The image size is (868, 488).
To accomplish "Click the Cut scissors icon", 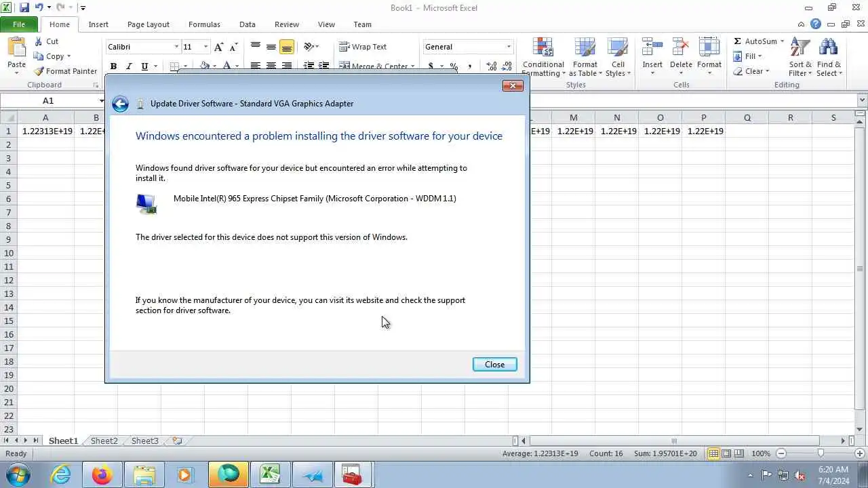I will pos(39,41).
